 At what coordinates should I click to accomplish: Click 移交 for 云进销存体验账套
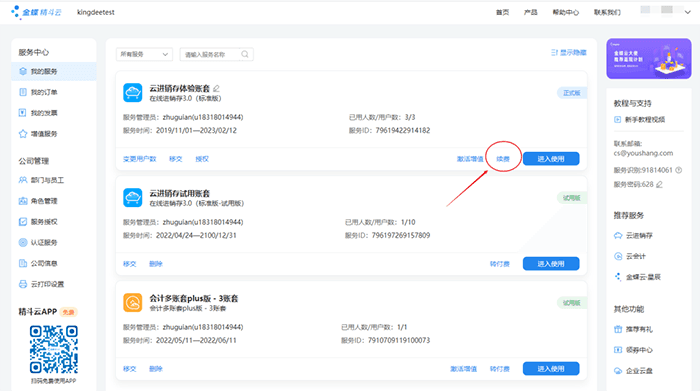[x=176, y=159]
